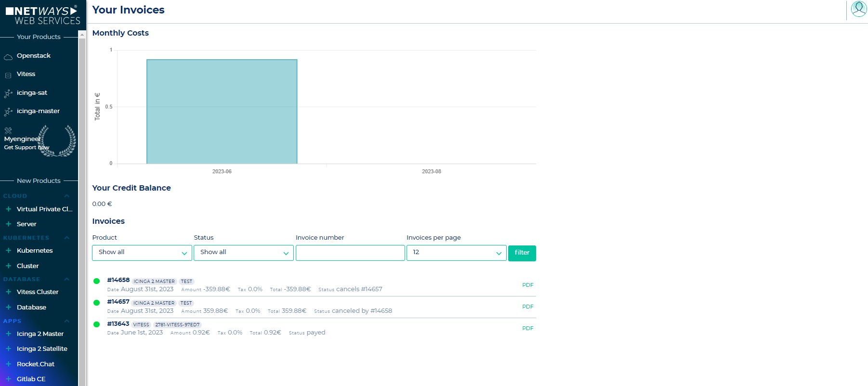
Task: Click plus icon beside Cluster
Action: [x=8, y=266]
